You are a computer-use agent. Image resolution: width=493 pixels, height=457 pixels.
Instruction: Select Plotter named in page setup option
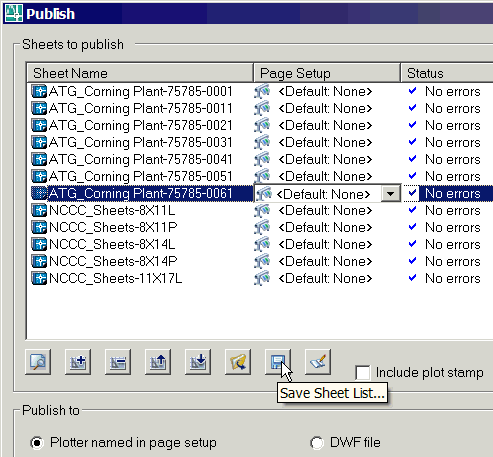click(37, 443)
